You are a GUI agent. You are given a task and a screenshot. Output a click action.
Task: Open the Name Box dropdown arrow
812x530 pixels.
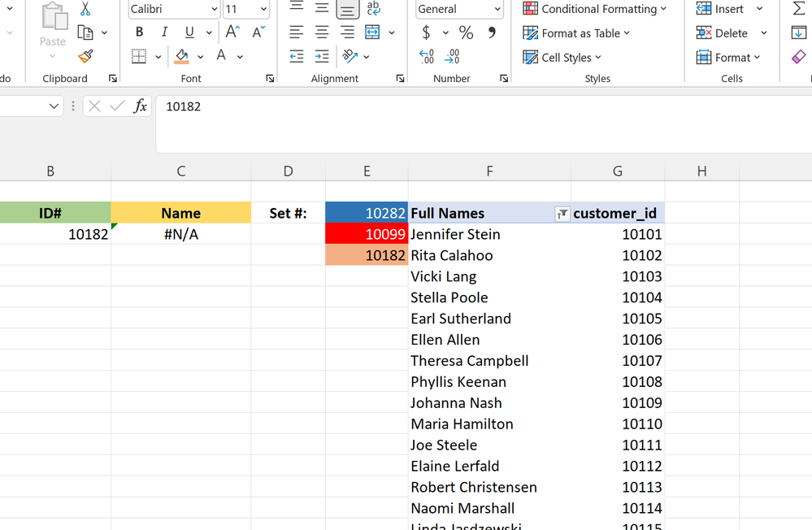click(54, 106)
